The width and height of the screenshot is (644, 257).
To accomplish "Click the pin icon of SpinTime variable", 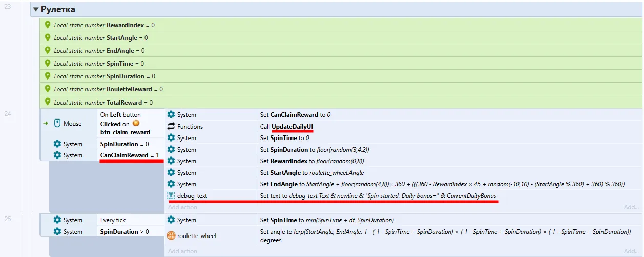I will coord(48,63).
